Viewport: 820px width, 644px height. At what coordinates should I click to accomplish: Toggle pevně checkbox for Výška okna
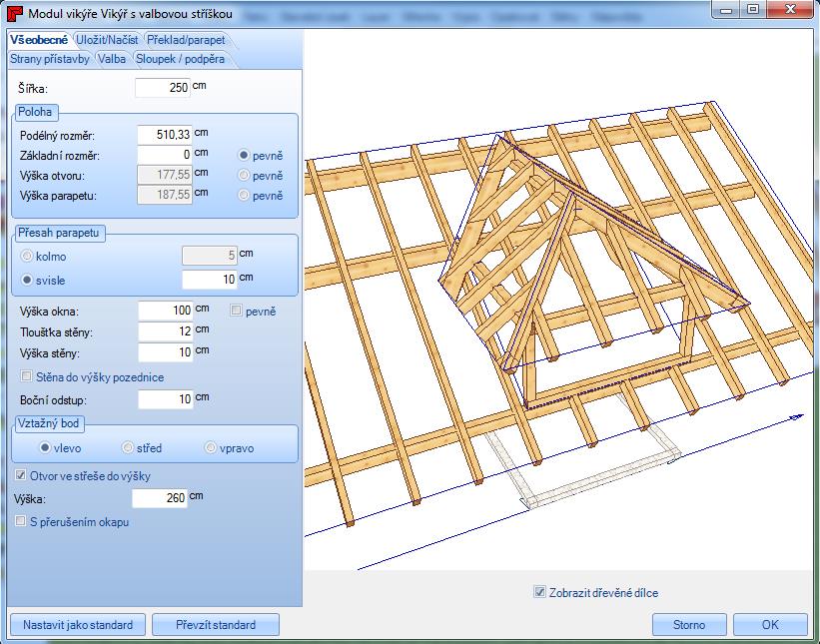click(236, 311)
